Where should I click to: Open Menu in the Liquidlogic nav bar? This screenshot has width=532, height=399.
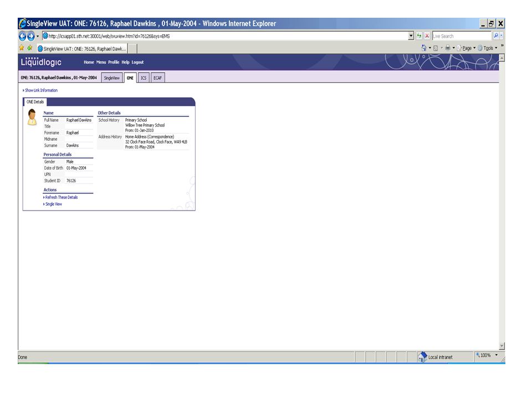(x=101, y=62)
